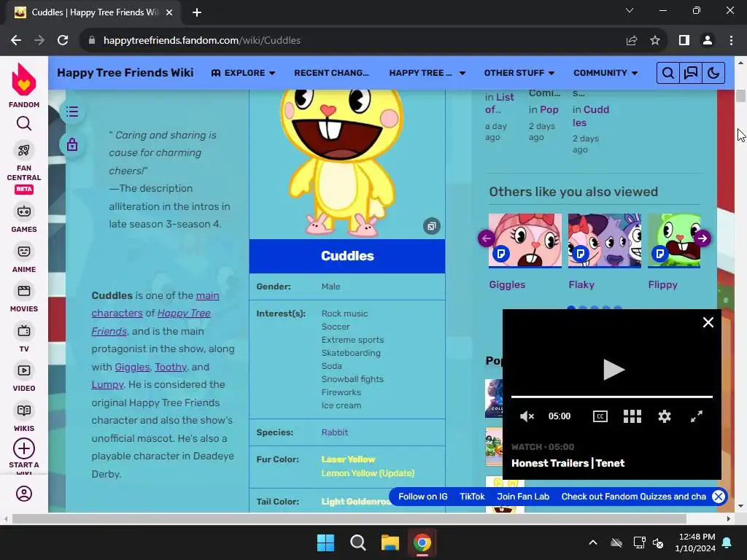Click TikTok banner link
747x560 pixels.
point(472,497)
